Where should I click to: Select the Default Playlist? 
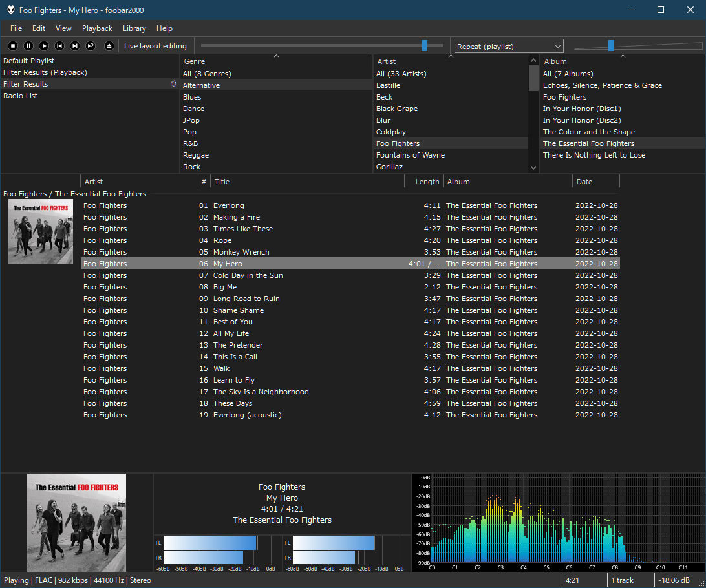(90, 61)
